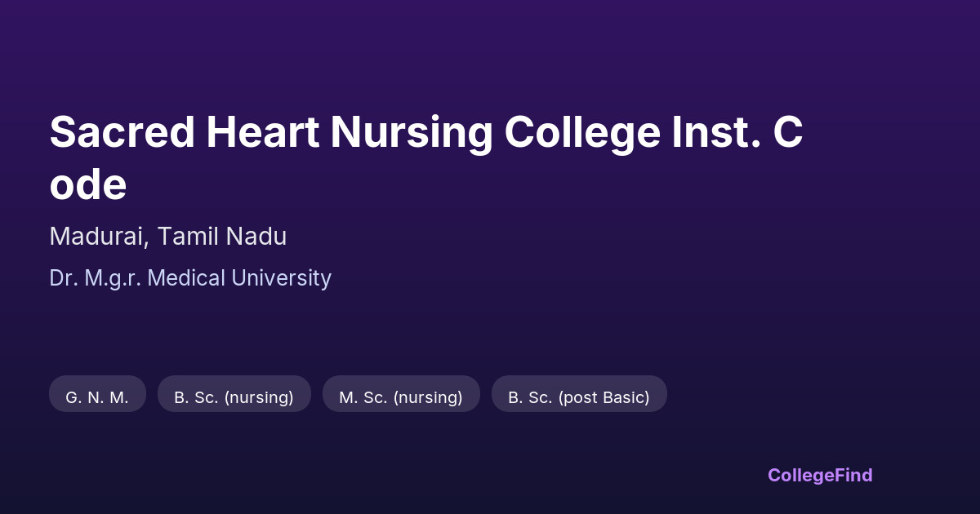980x514 pixels.
Task: Click the lone 'C' ending the first title line
Action: (788, 132)
